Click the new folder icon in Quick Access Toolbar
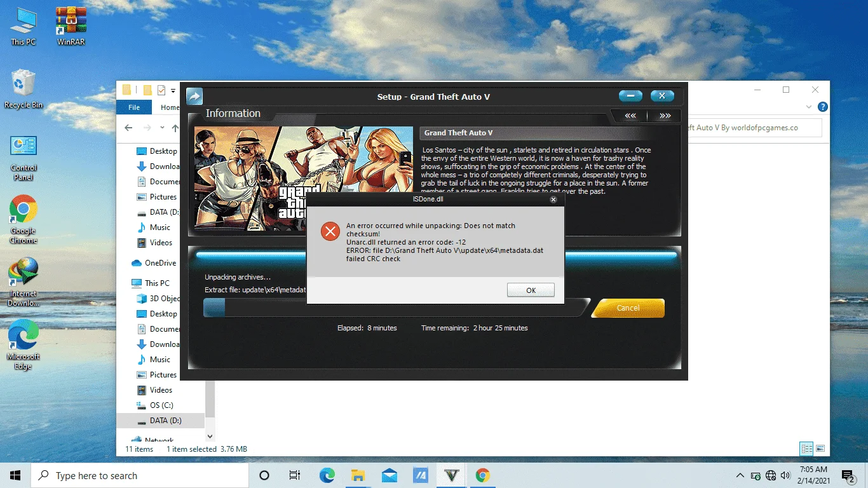Image resolution: width=868 pixels, height=488 pixels. (147, 90)
